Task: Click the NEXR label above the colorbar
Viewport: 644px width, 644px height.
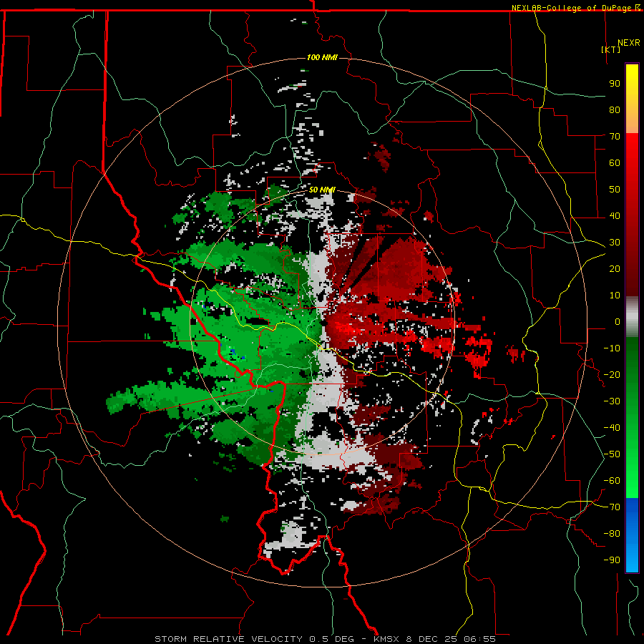Action: tap(629, 43)
